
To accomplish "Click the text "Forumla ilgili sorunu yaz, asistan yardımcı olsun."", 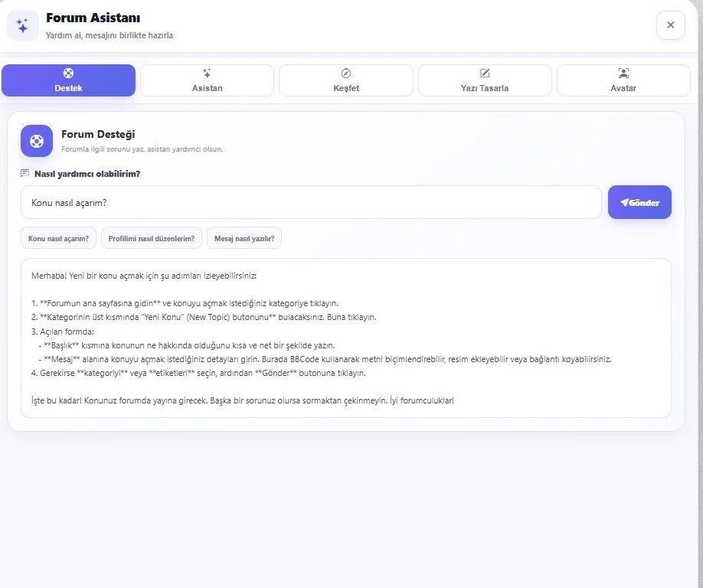I will tap(142, 149).
